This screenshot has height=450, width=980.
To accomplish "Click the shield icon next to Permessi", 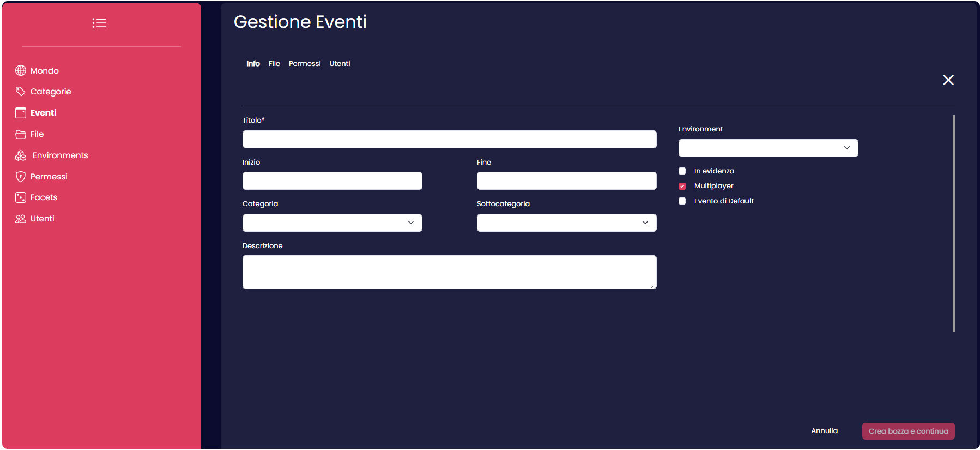I will [x=21, y=176].
